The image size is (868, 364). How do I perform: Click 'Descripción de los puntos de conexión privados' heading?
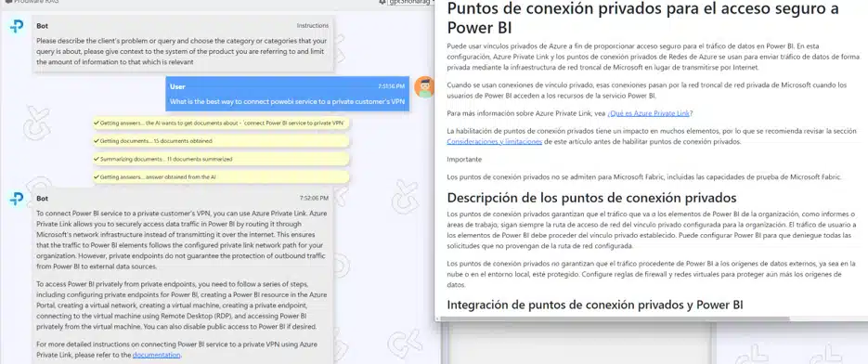(x=591, y=198)
